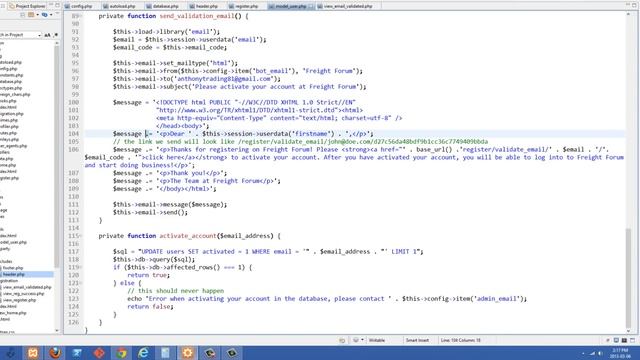Click 'return true;' on line 120
This screenshot has height=360, width=640.
(x=148, y=275)
